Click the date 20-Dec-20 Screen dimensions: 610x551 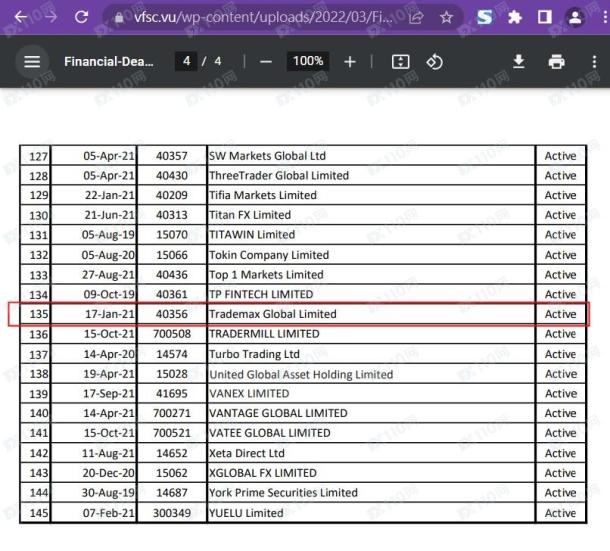coord(109,473)
